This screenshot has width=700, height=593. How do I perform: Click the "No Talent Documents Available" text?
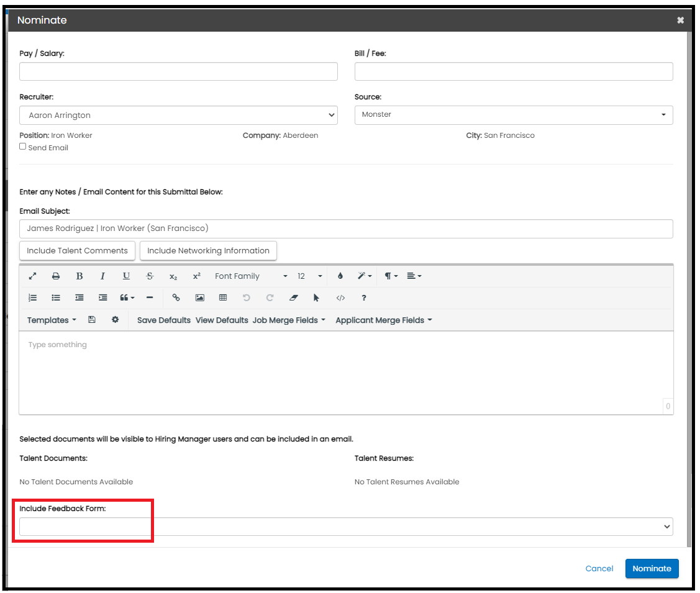76,482
